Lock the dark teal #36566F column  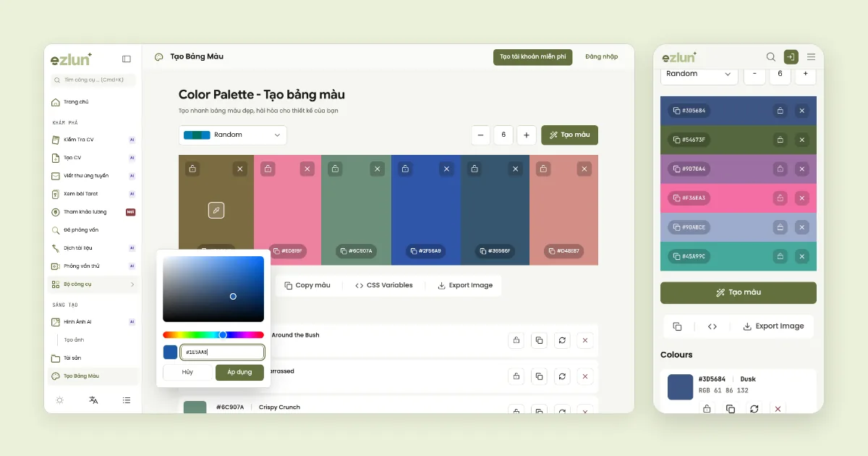click(x=474, y=169)
